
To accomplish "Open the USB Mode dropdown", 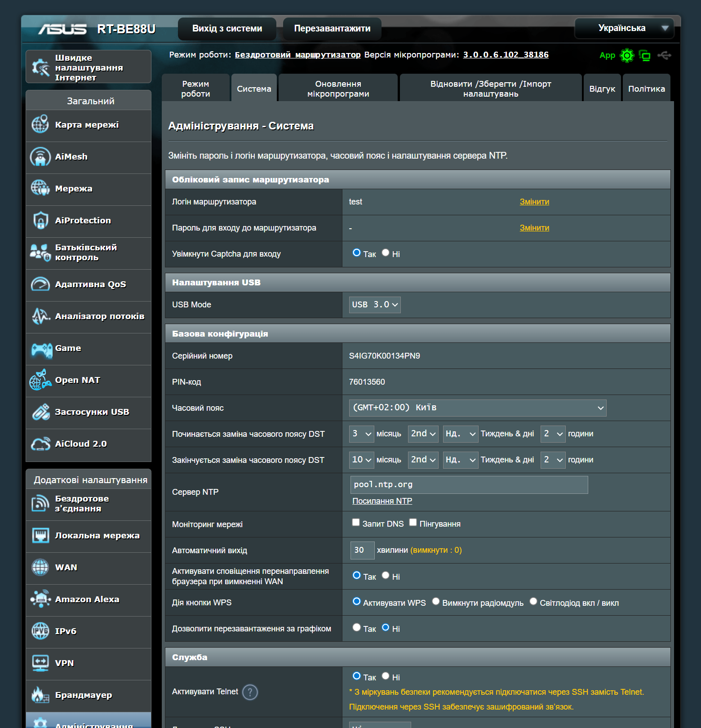I will pyautogui.click(x=374, y=305).
